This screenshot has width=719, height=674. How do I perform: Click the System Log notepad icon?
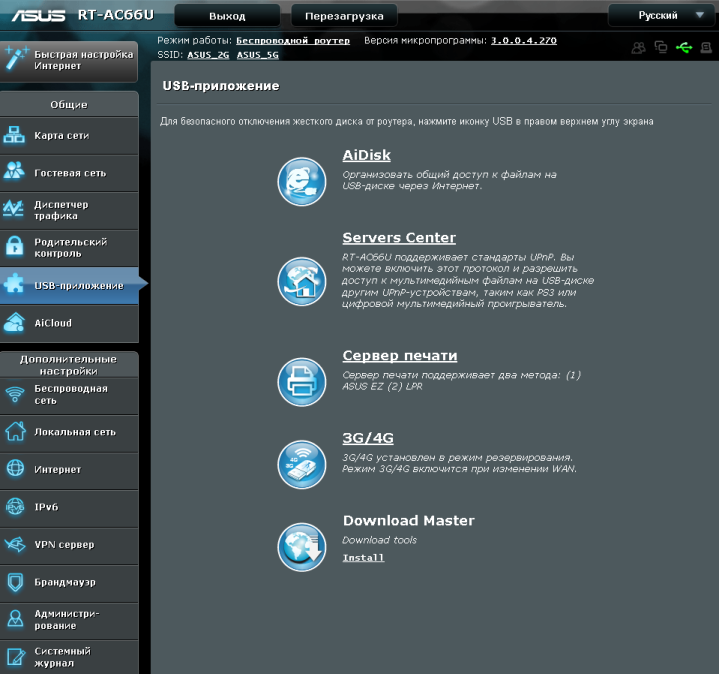pyautogui.click(x=16, y=657)
